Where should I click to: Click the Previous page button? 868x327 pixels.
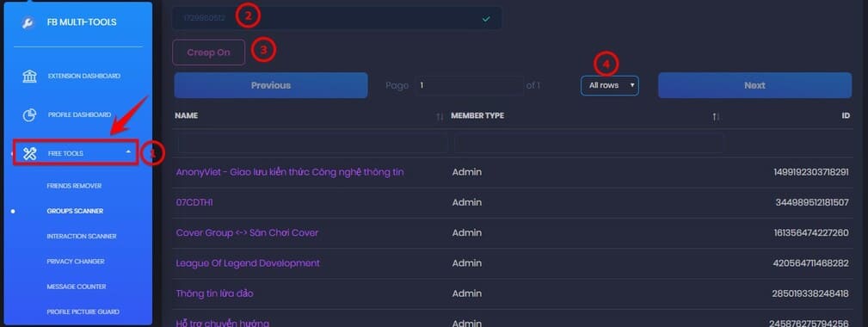coord(271,85)
